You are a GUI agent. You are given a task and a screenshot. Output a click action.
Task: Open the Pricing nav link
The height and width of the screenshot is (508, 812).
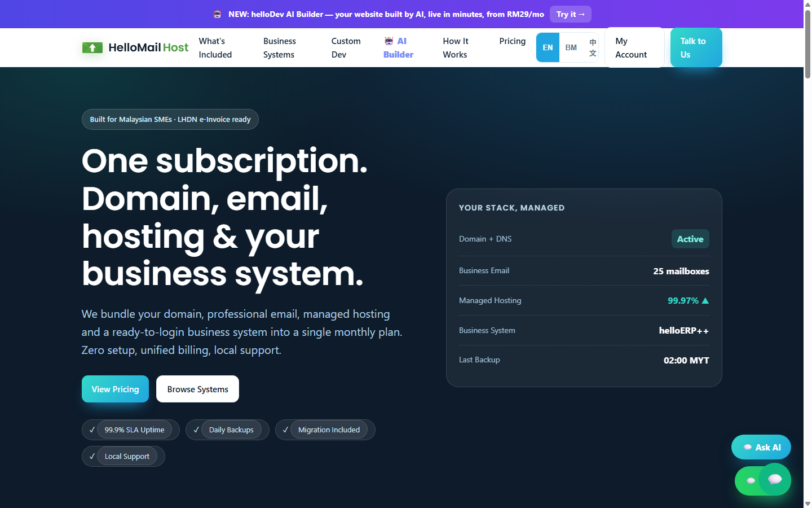513,41
